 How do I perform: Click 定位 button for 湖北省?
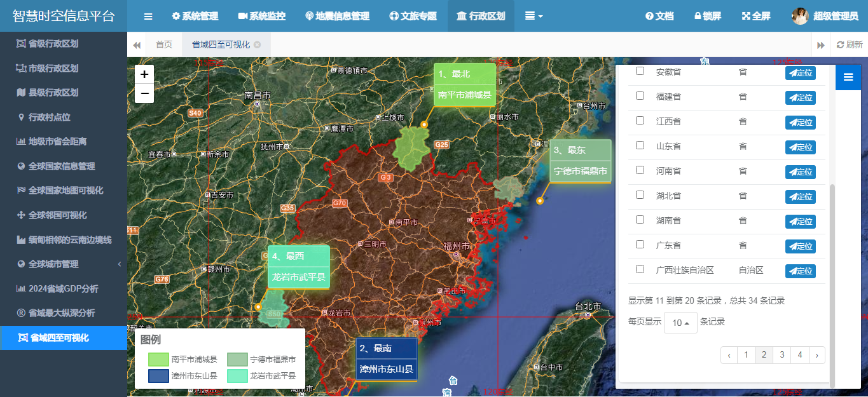coord(801,197)
